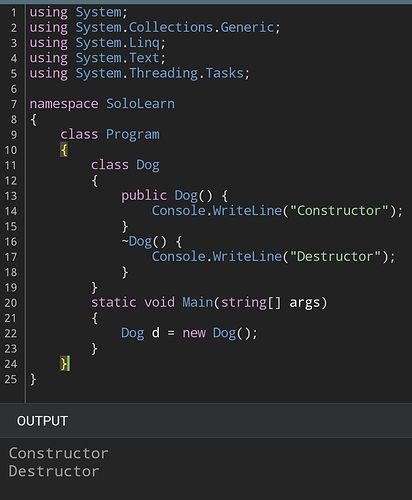The width and height of the screenshot is (412, 500).
Task: Click the 'public' keyword on line 13
Action: click(x=144, y=196)
